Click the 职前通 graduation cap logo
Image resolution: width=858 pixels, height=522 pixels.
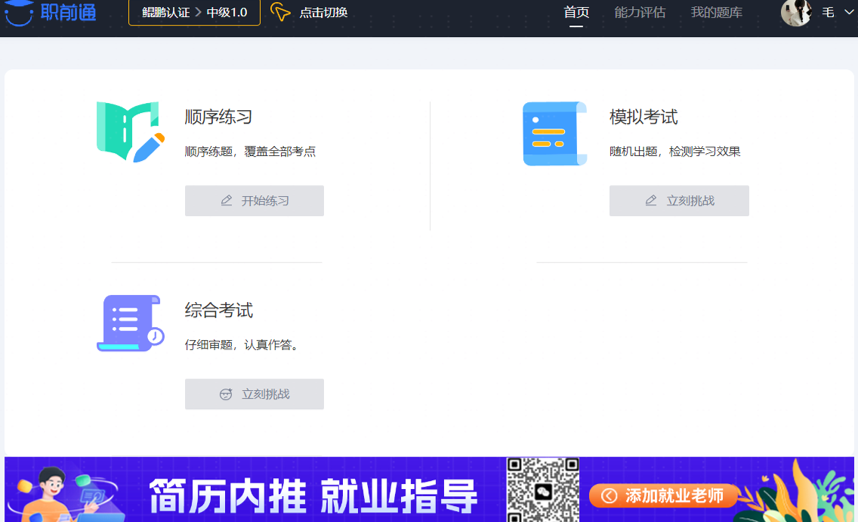point(19,13)
